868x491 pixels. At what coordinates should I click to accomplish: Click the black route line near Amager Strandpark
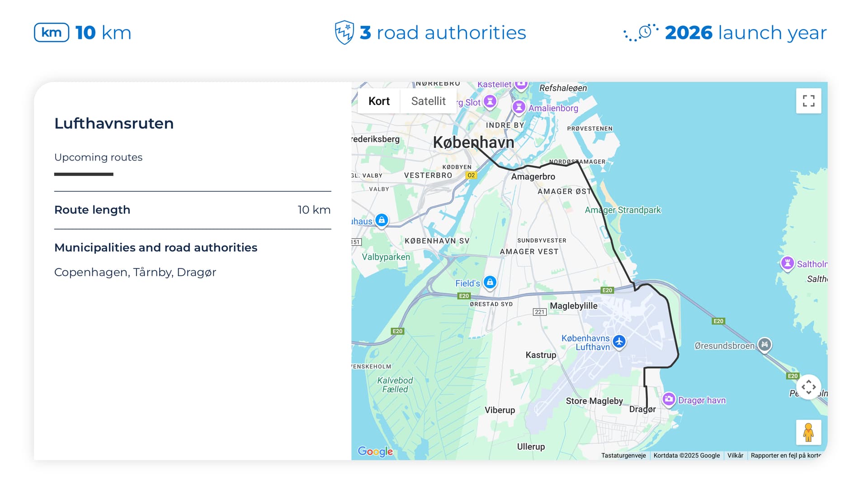point(604,219)
